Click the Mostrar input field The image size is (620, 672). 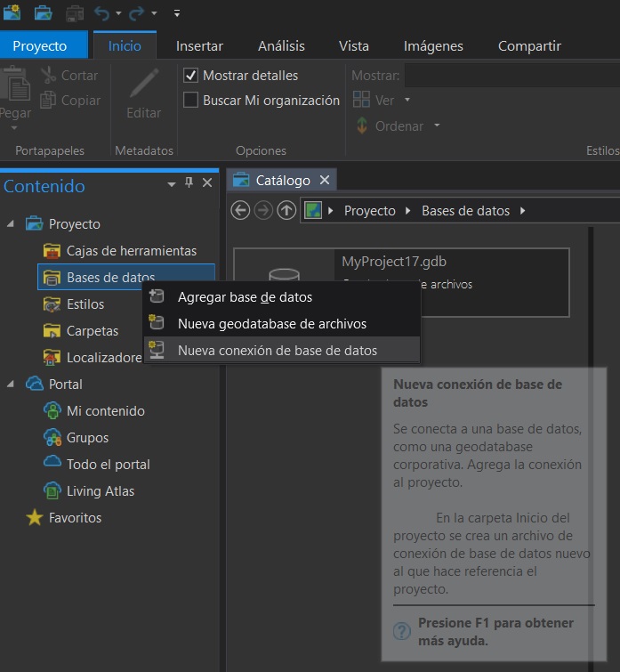pyautogui.click(x=512, y=76)
